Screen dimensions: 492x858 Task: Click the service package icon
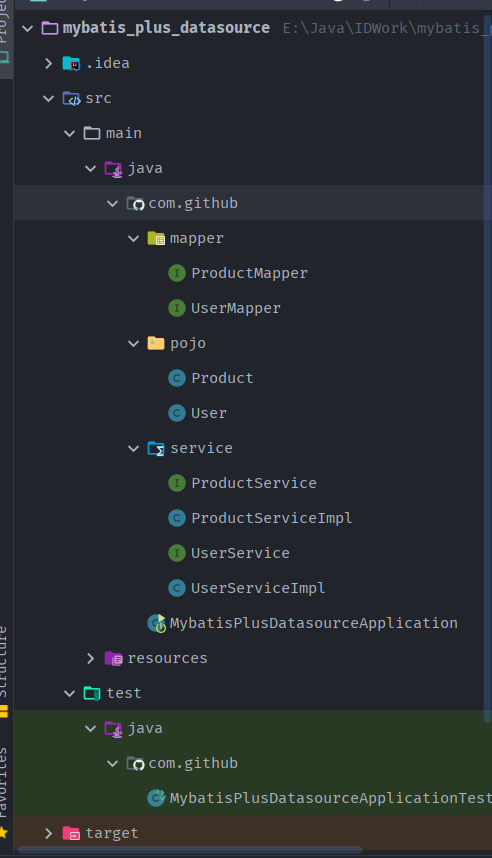coord(156,449)
